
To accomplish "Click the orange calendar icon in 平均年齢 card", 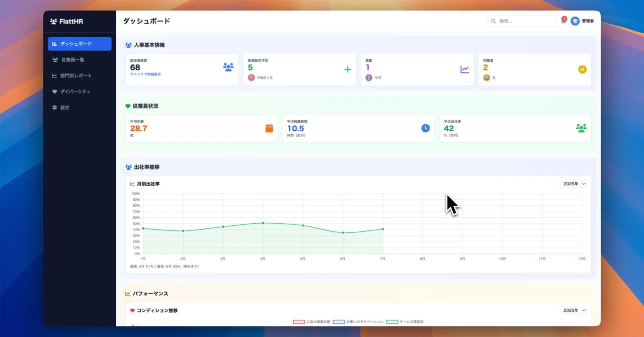I will click(269, 128).
